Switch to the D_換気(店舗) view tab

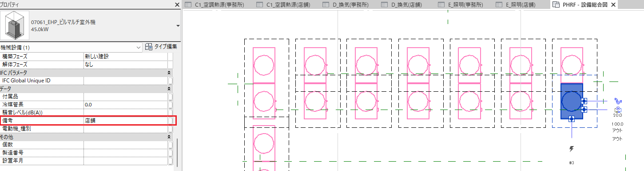click(407, 4)
